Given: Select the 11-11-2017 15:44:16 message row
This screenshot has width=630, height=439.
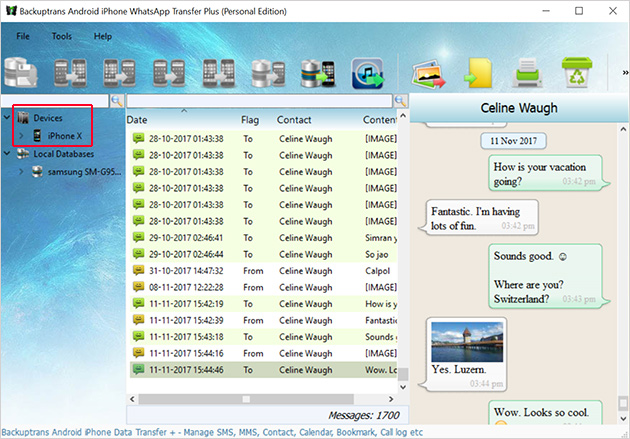Looking at the screenshot, I should click(264, 353).
